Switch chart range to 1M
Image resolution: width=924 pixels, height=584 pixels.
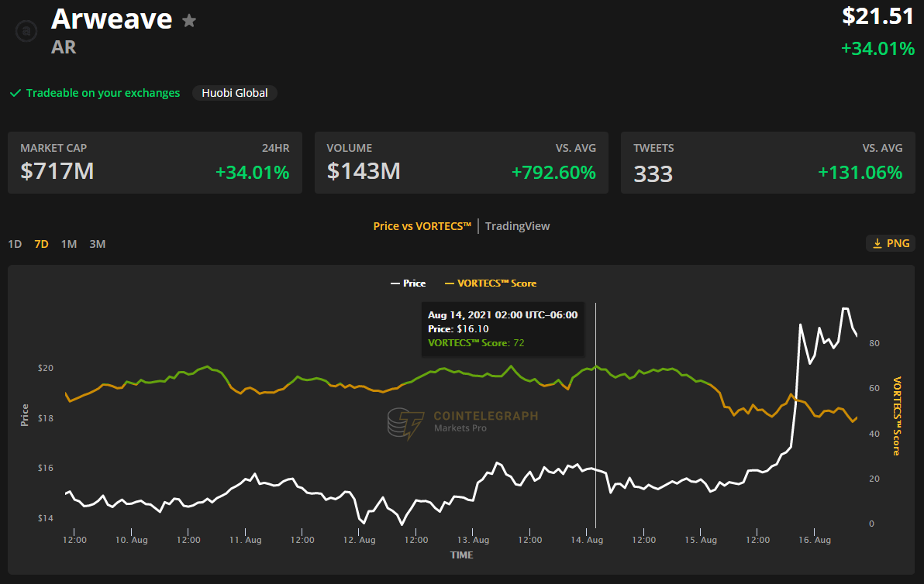point(69,244)
